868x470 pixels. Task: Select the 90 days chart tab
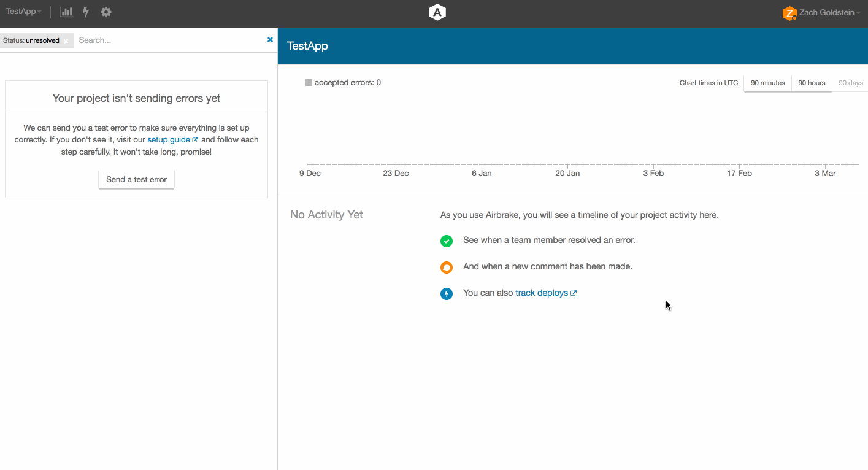pyautogui.click(x=850, y=83)
